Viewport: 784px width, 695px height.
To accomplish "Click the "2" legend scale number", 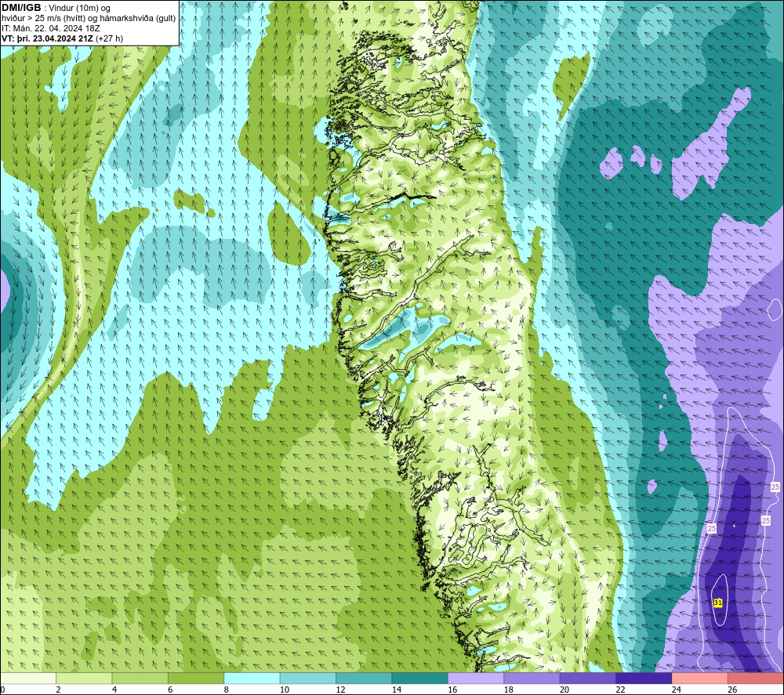I will [x=59, y=690].
